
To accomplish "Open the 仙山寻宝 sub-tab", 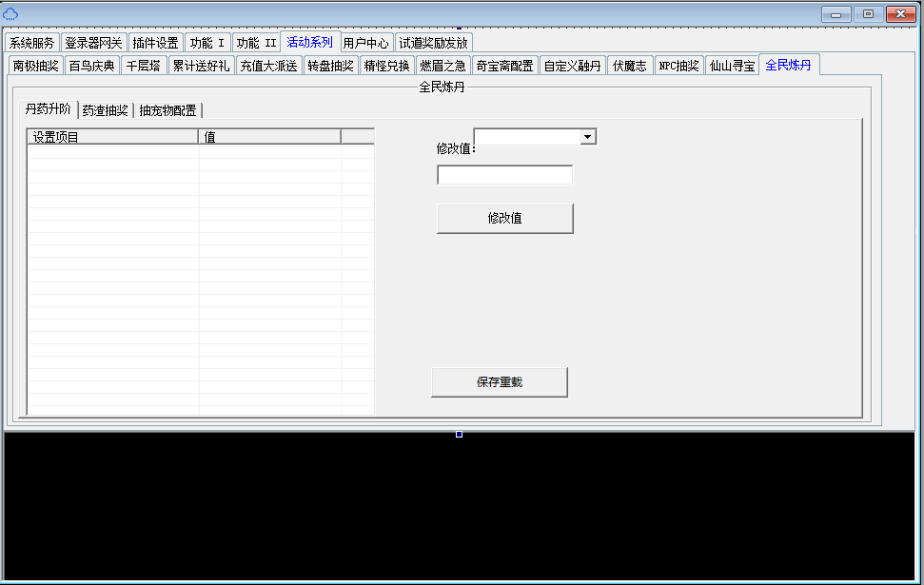I will coord(732,66).
